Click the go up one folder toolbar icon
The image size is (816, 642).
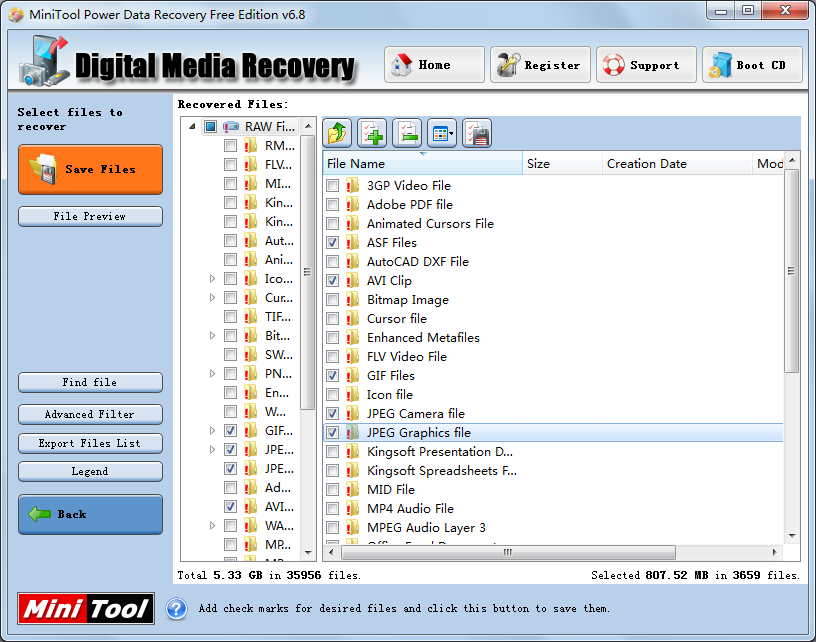337,133
